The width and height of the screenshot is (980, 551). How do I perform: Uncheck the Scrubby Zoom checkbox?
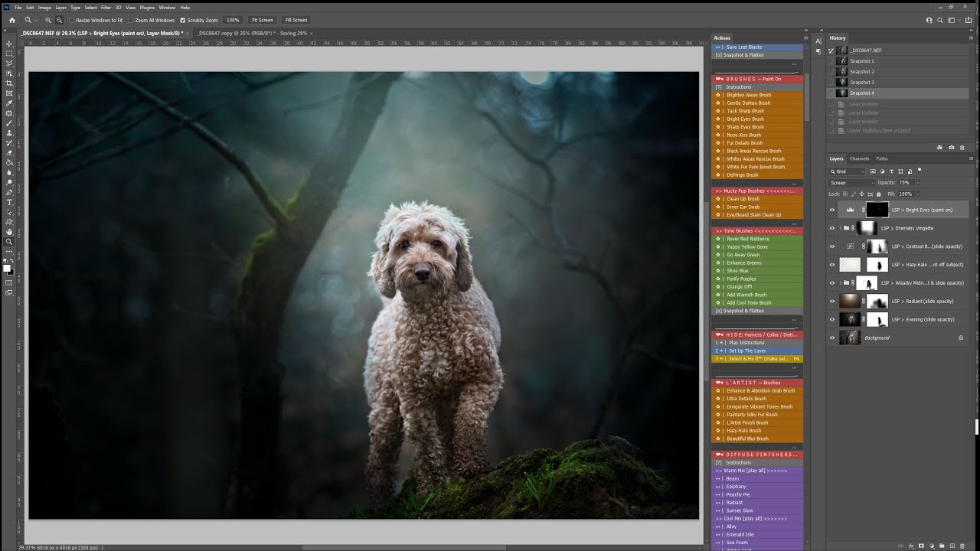[x=182, y=20]
